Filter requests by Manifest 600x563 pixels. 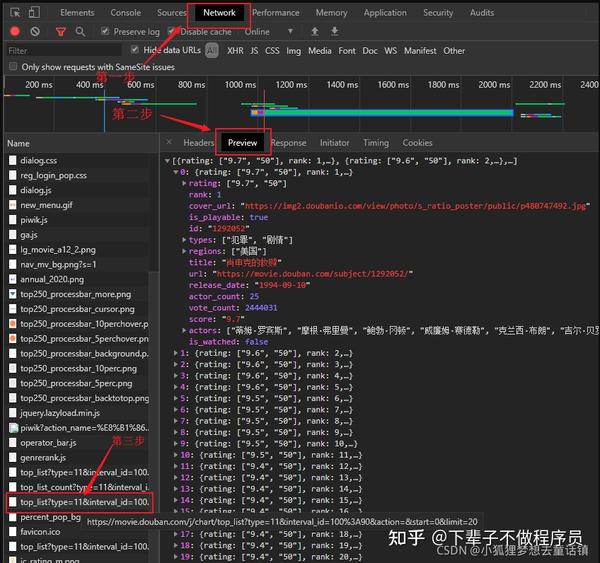[420, 51]
